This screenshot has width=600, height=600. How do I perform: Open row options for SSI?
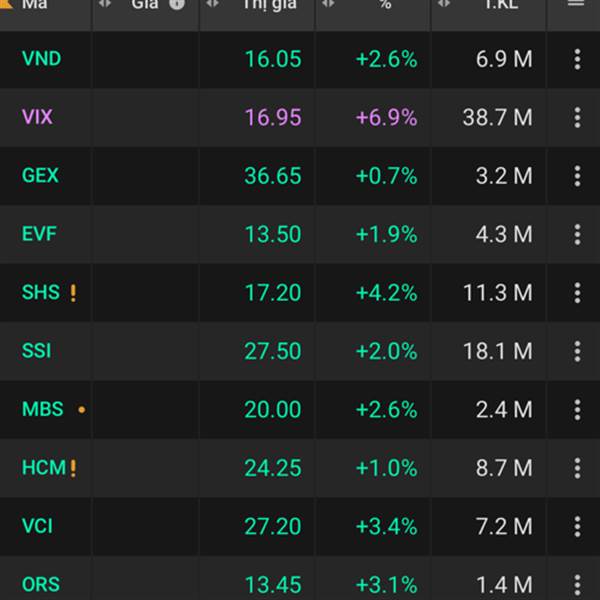577,351
